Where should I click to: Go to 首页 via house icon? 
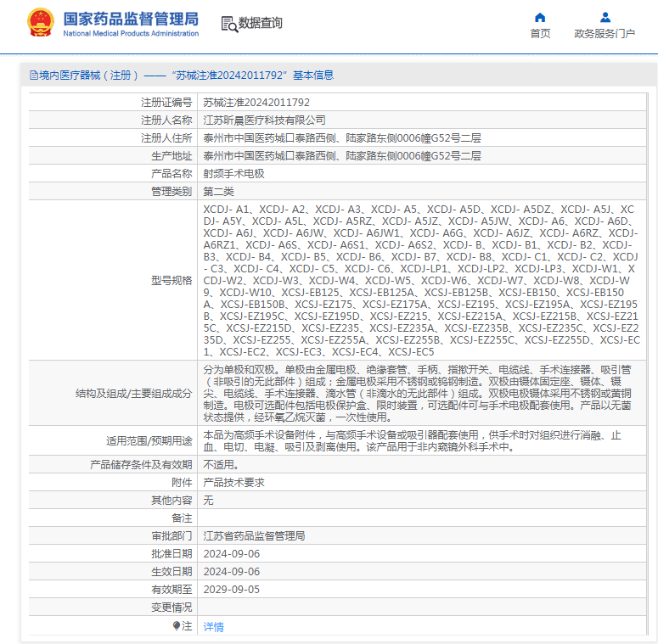click(x=540, y=17)
